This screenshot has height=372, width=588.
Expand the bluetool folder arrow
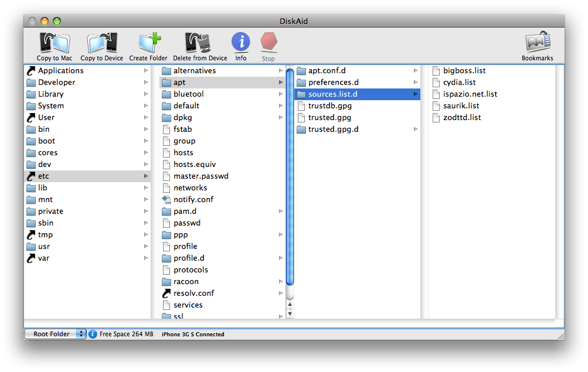click(281, 94)
